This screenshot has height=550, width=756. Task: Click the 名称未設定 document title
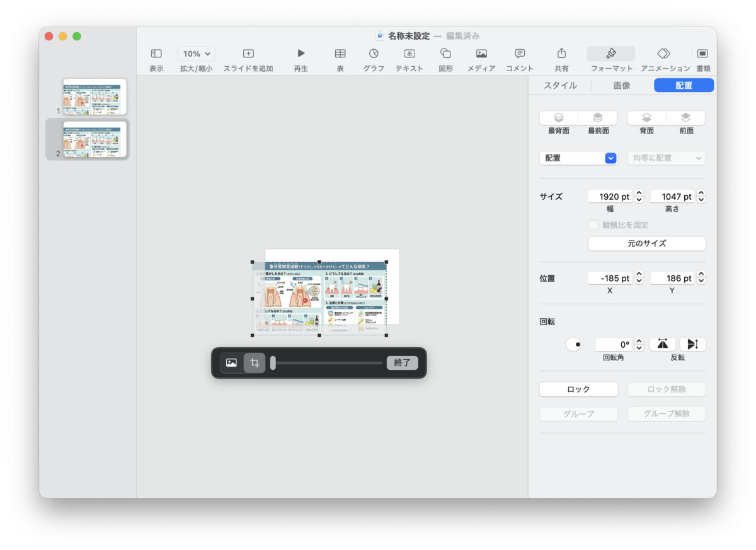tap(408, 36)
